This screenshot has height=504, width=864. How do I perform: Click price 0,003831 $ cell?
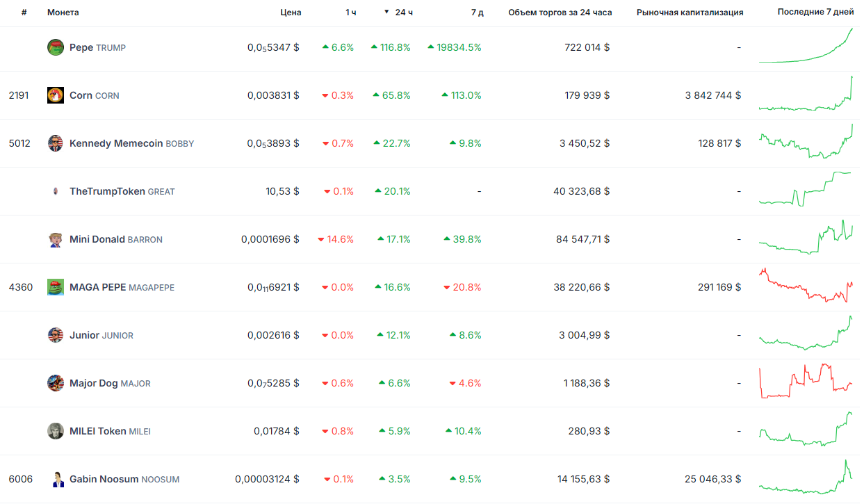pyautogui.click(x=273, y=95)
